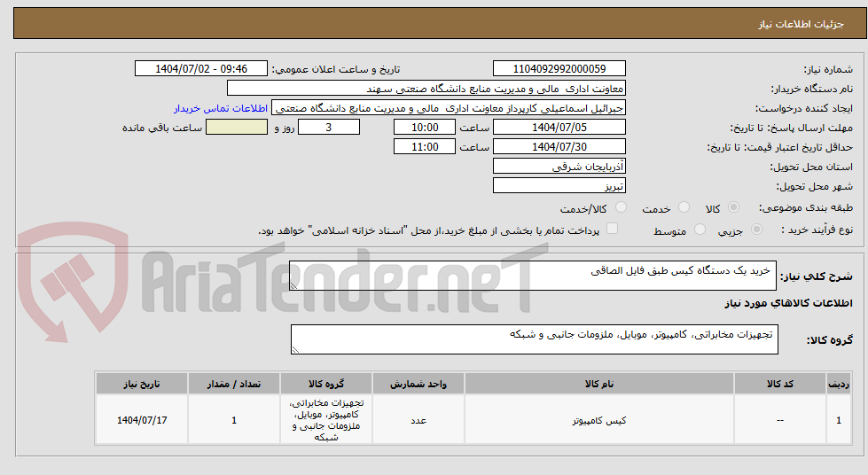The image size is (868, 475).
Task: Click the استان محل تحویل label
Action: coord(811,167)
